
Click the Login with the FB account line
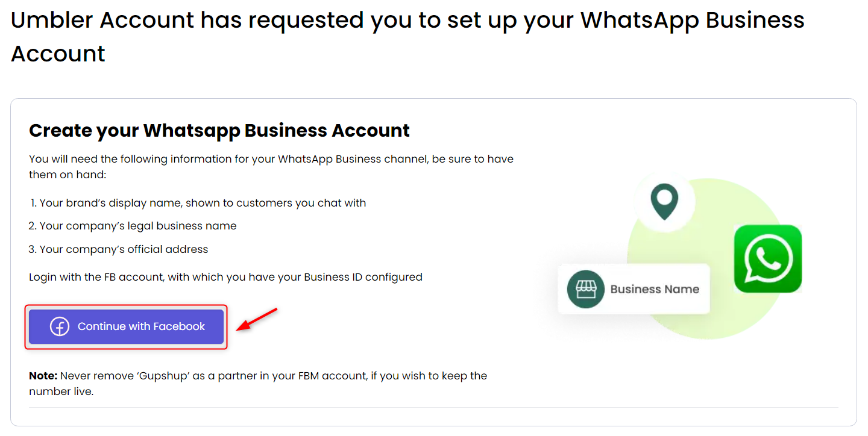coord(225,277)
